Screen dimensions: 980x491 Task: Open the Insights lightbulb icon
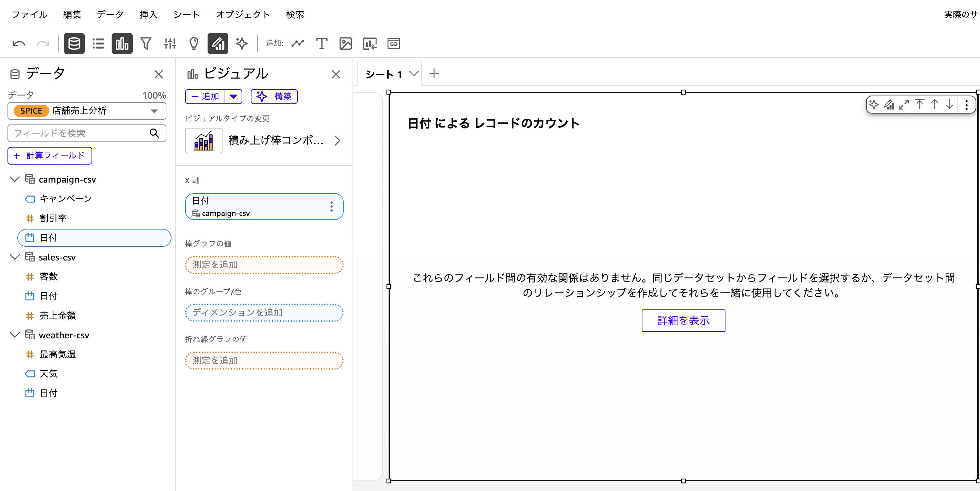[194, 44]
